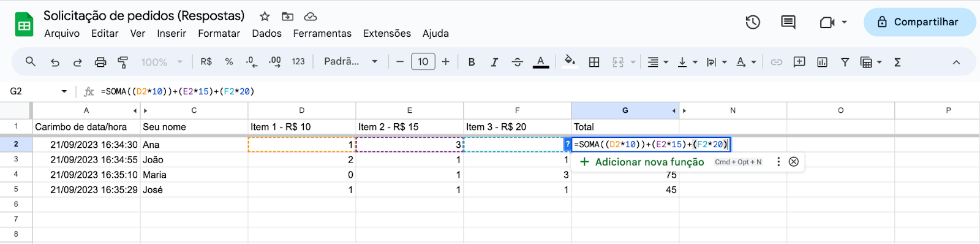Select column D header
The width and height of the screenshot is (980, 244).
point(302,110)
